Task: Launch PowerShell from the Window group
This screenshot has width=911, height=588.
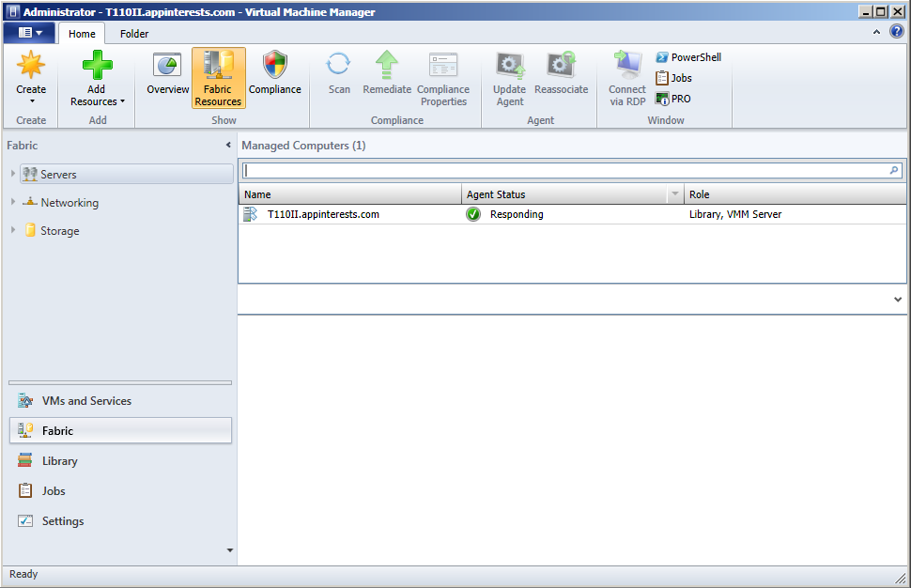Action: click(x=688, y=57)
